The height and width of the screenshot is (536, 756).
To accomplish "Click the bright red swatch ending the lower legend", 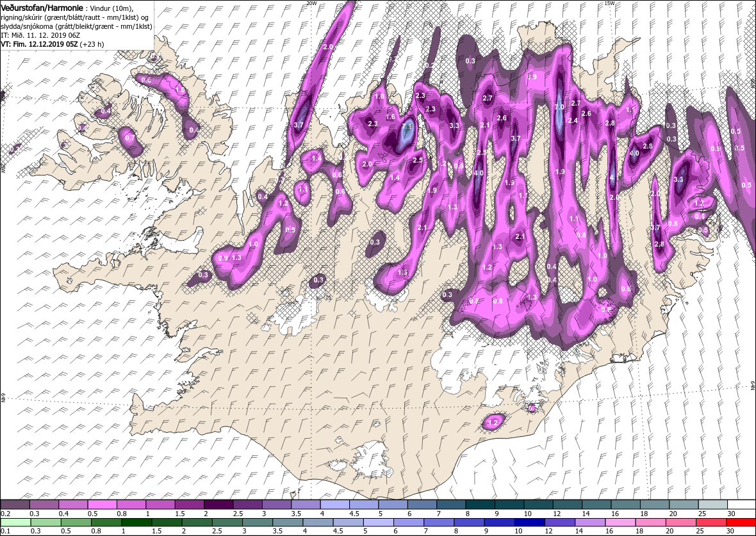I will pos(741,523).
